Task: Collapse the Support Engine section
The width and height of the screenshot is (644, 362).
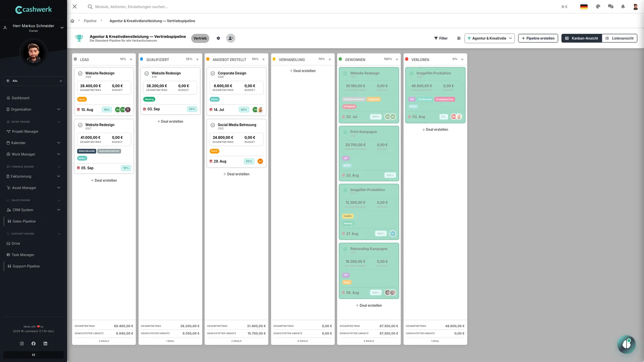Action: [x=59, y=234]
